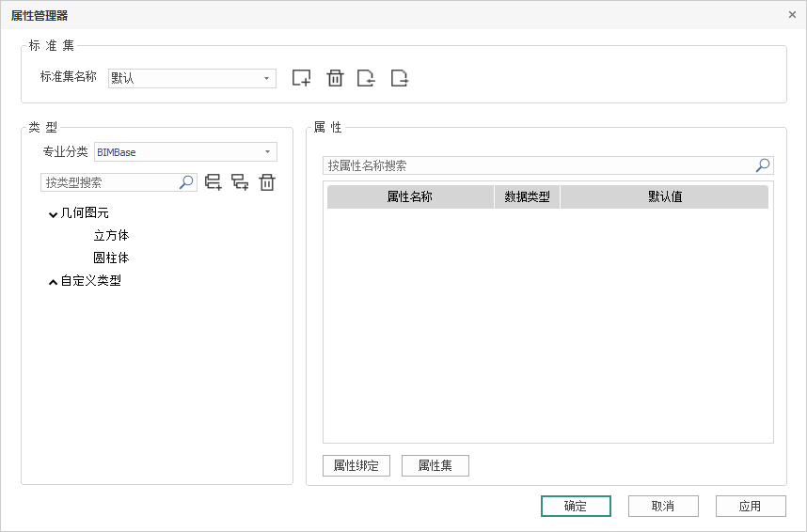The image size is (807, 532).
Task: Expand the 自定义类型 tree node
Action: 53,281
